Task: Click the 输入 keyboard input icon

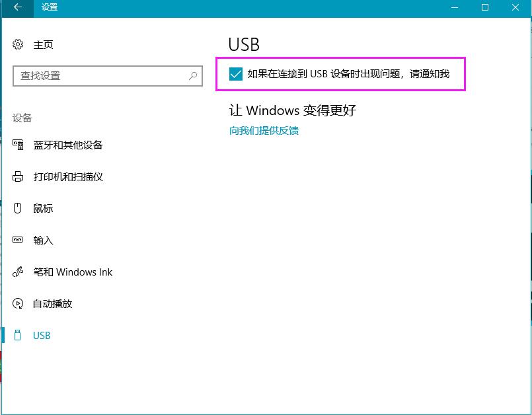Action: point(17,240)
